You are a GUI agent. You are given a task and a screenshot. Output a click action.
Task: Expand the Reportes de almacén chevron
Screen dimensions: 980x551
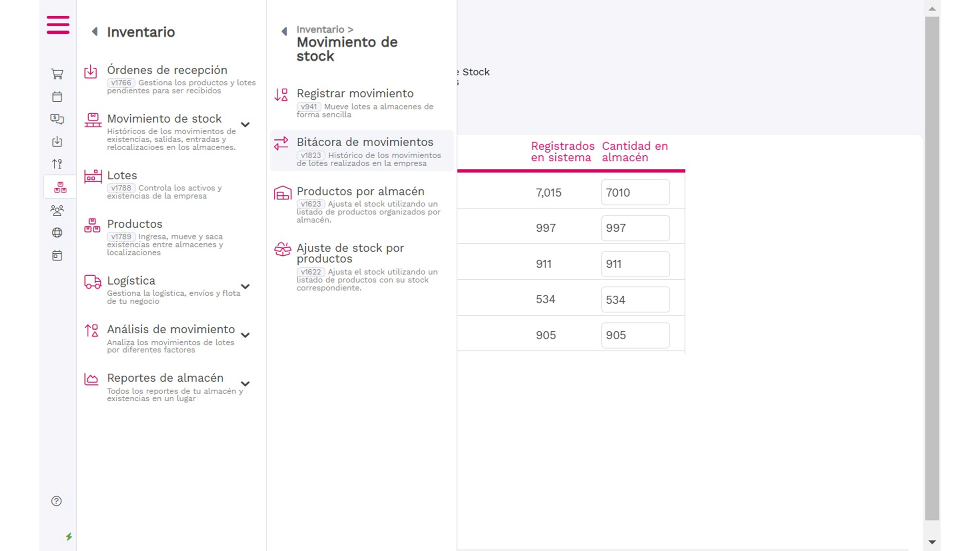245,384
